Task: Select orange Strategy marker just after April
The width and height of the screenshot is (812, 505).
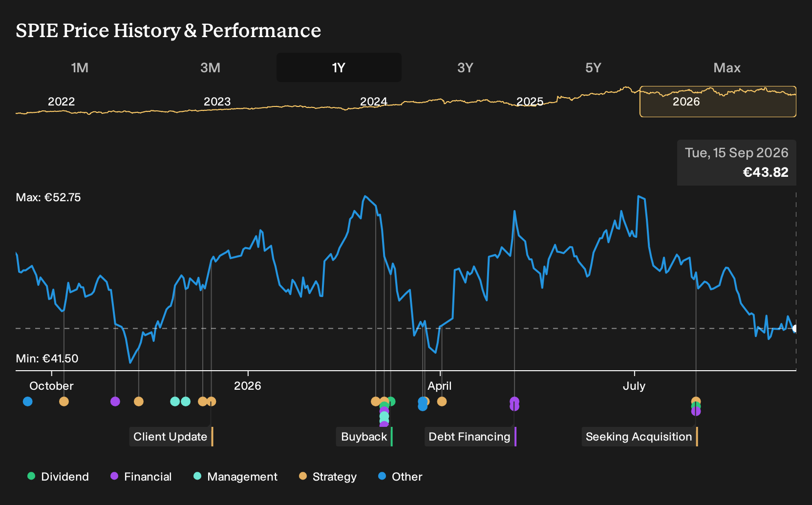Action: [x=442, y=401]
